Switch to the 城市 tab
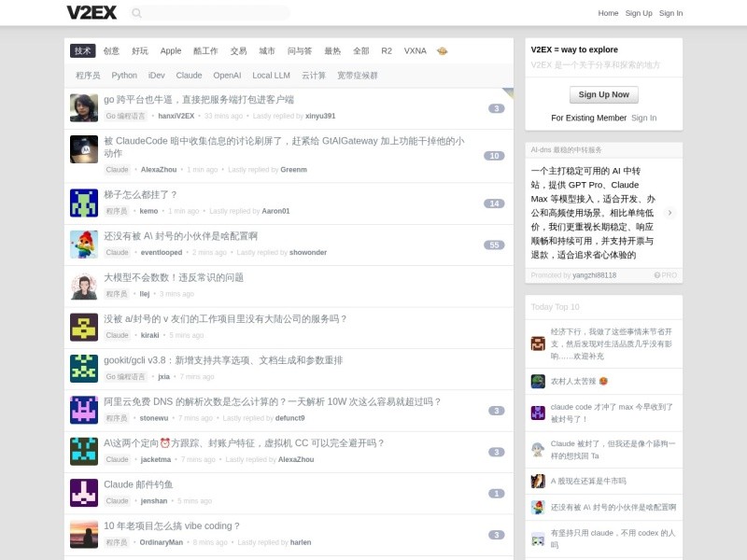This screenshot has height=560, width=747. coord(267,51)
